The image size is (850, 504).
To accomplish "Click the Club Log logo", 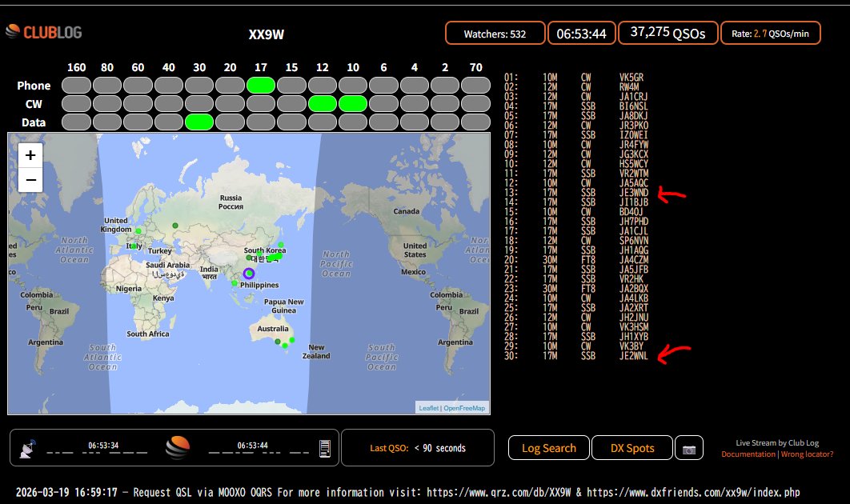I will click(44, 32).
